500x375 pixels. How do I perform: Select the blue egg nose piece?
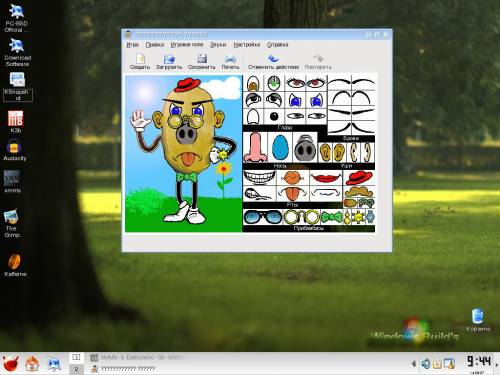[280, 148]
